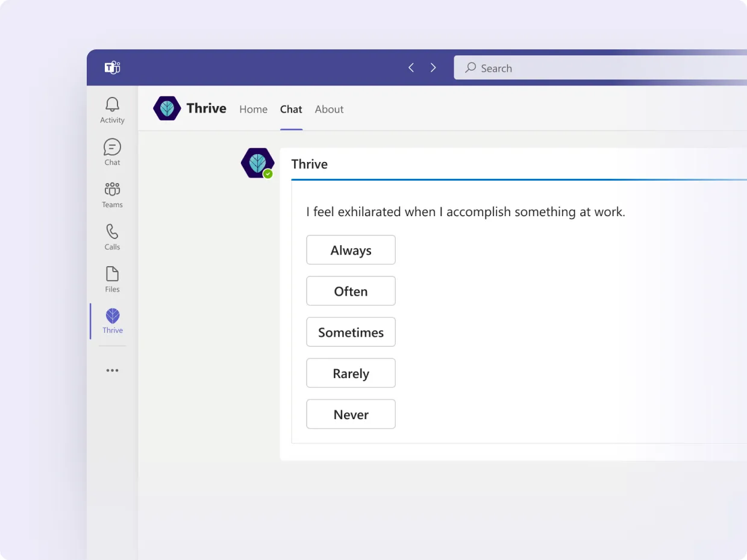Image resolution: width=747 pixels, height=560 pixels.
Task: Switch to the Home tab
Action: (253, 109)
